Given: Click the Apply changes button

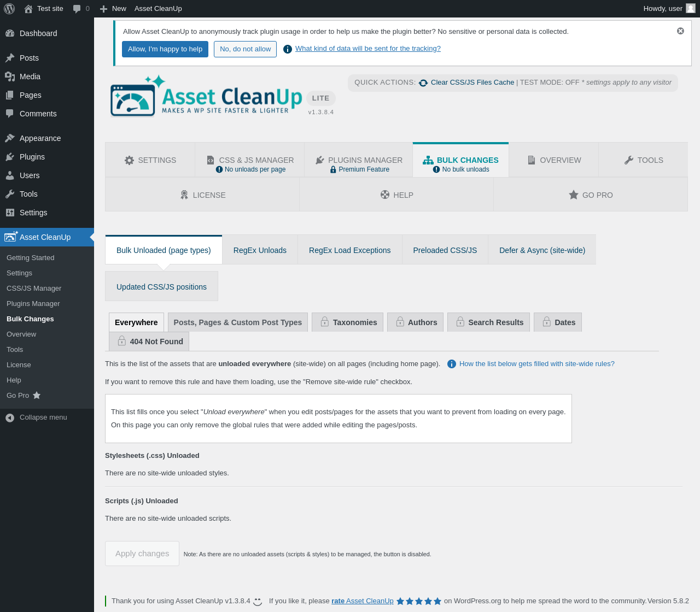Looking at the screenshot, I should 142,554.
